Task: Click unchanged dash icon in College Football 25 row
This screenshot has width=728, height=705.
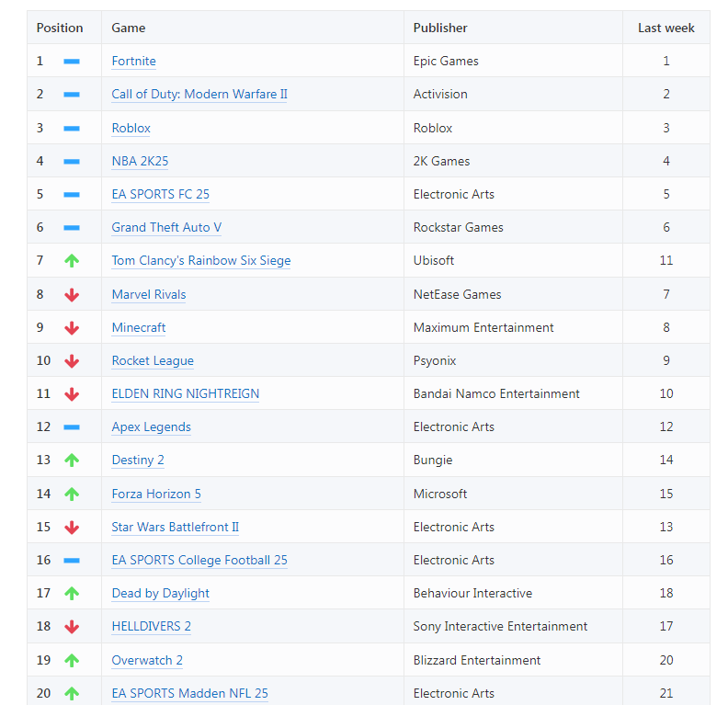Action: pyautogui.click(x=72, y=561)
